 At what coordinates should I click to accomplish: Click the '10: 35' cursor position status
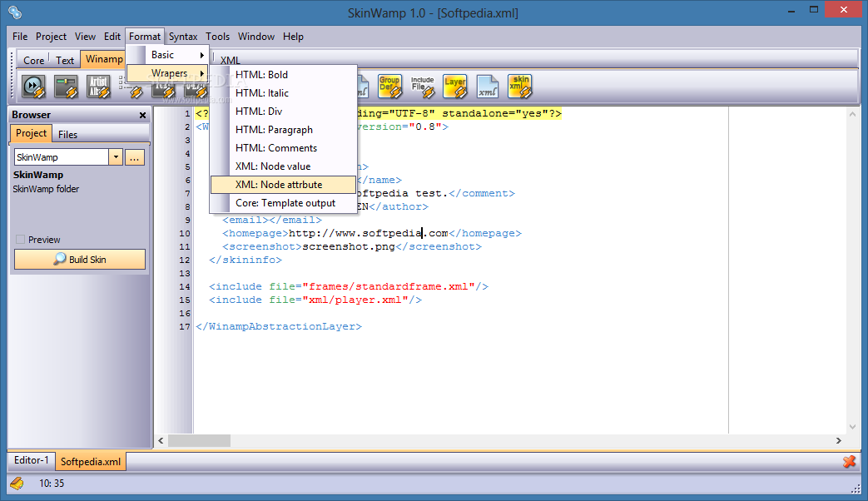coord(52,484)
